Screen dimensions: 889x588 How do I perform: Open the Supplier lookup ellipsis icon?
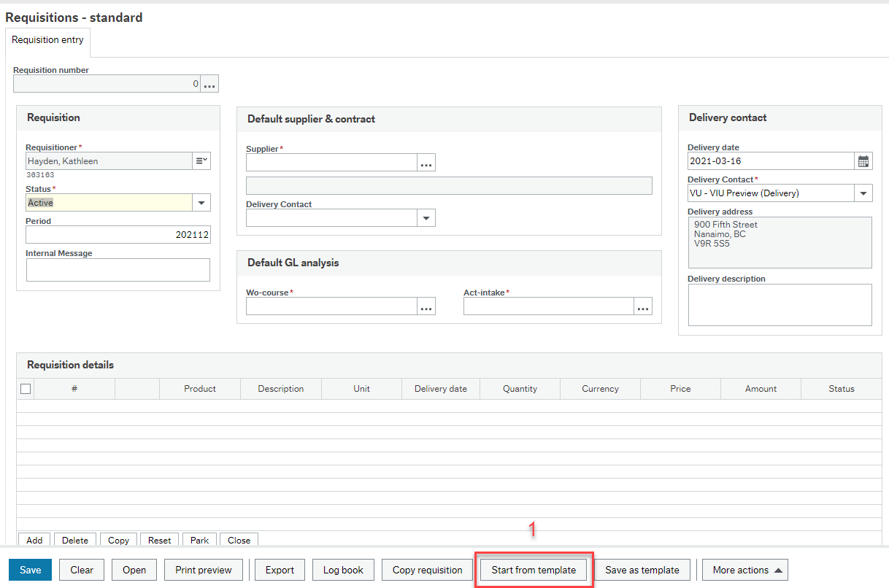[x=426, y=162]
